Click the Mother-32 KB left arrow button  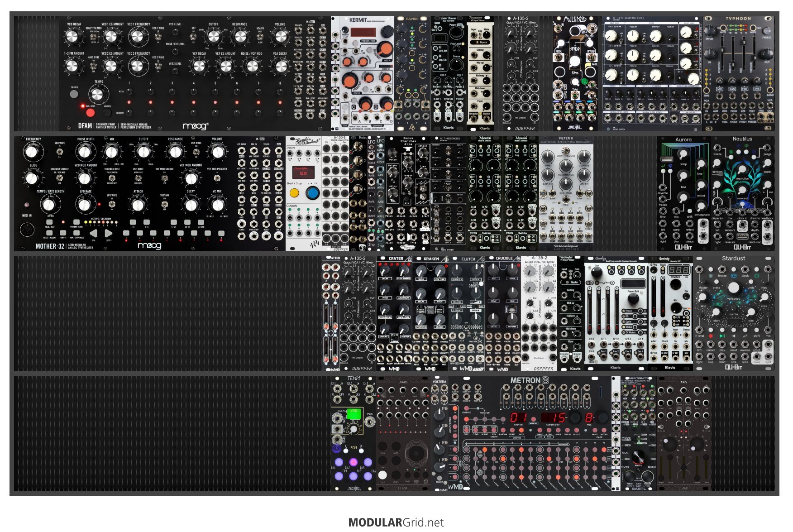(x=93, y=233)
